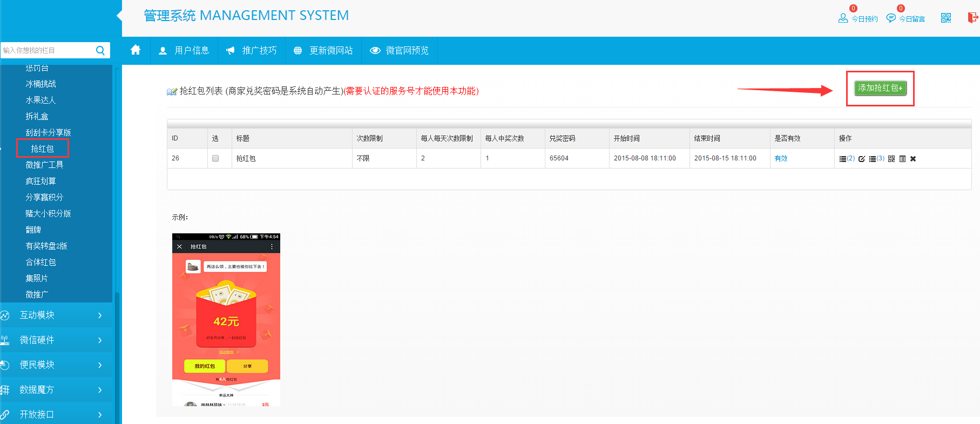
Task: Delete row 26 with the X icon
Action: [913, 159]
